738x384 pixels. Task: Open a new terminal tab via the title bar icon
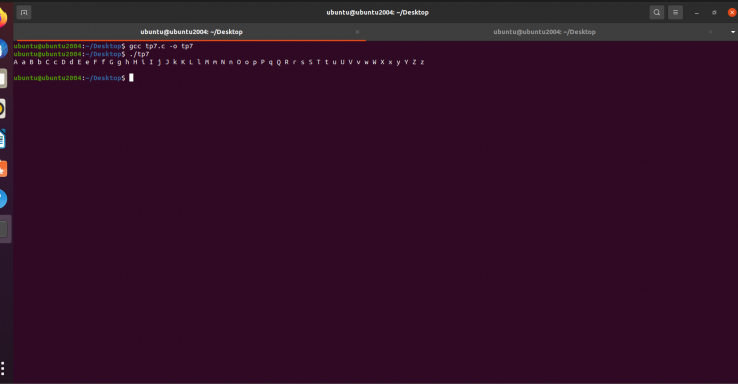(x=24, y=13)
